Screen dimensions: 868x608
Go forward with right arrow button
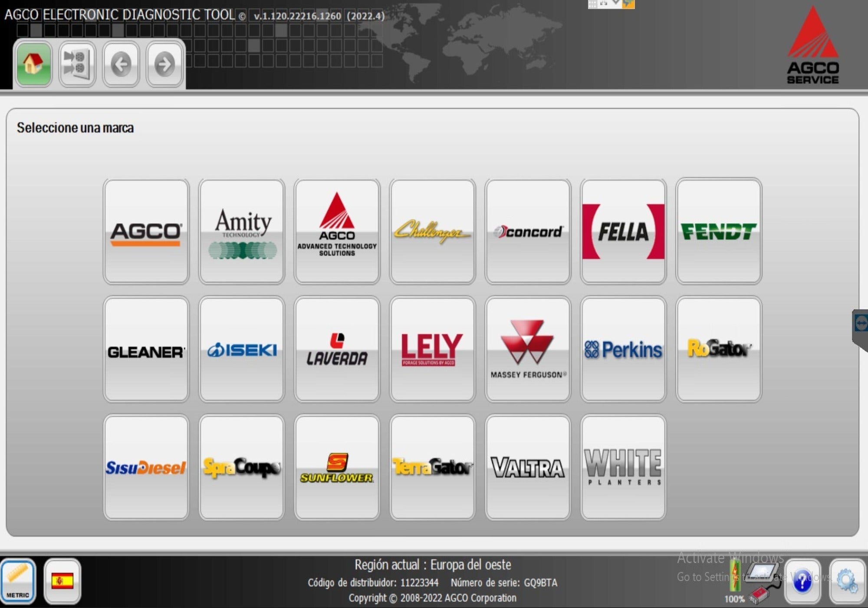coord(164,64)
